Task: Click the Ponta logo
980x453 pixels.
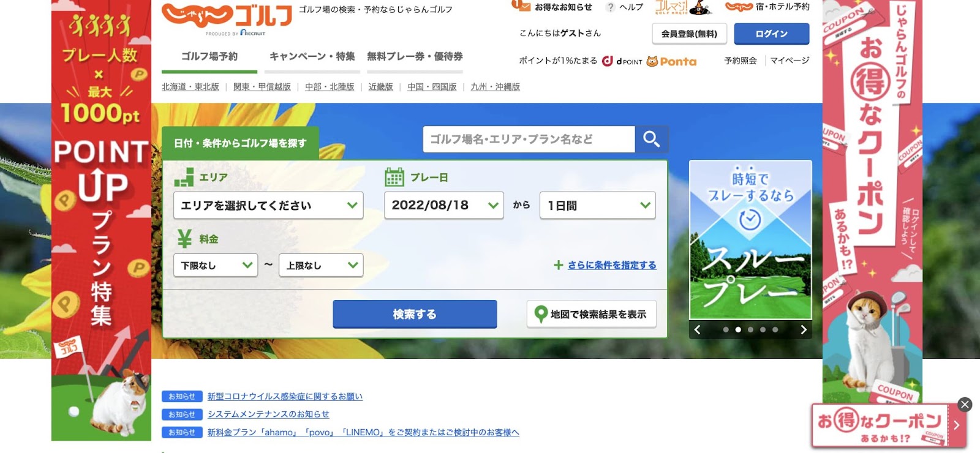Action: 672,61
